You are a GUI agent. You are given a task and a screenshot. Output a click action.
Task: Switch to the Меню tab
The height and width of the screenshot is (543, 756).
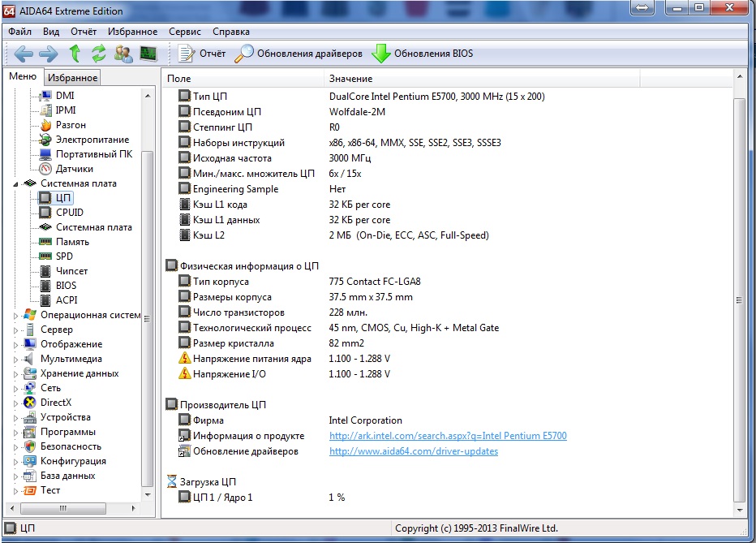click(x=23, y=76)
